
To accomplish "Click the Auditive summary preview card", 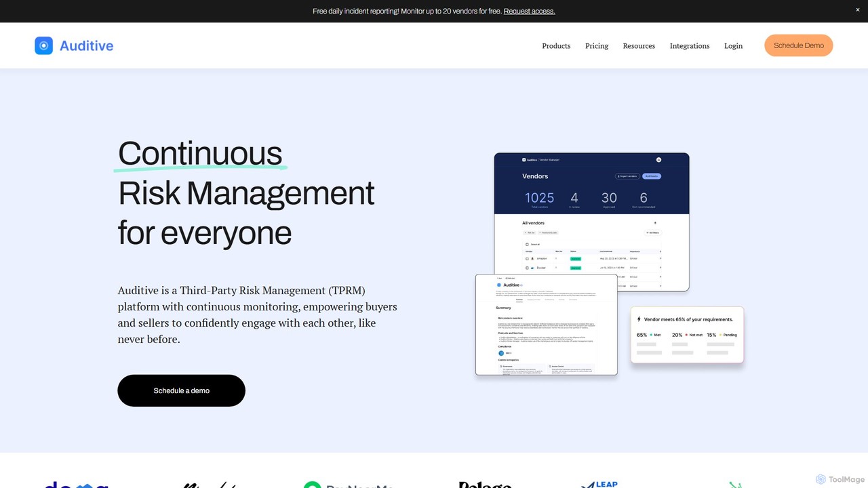I will [x=547, y=325].
